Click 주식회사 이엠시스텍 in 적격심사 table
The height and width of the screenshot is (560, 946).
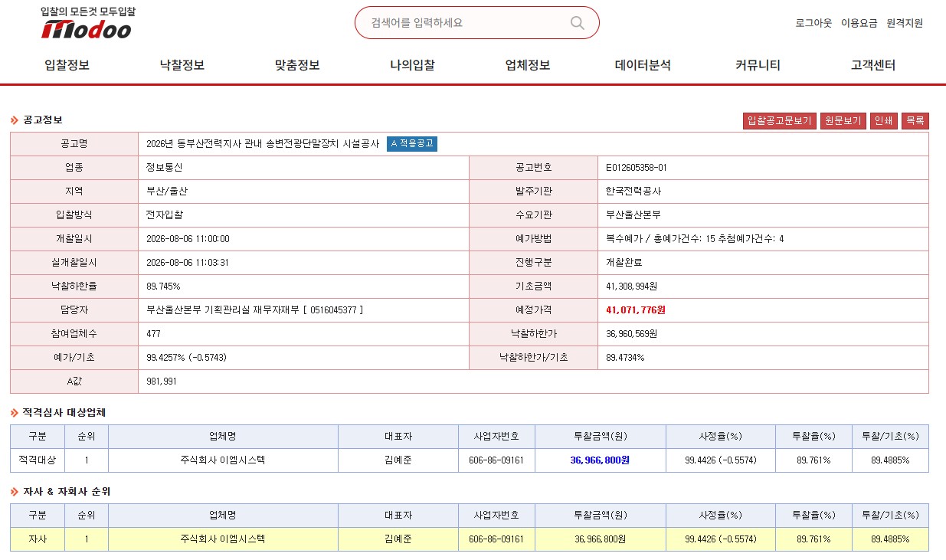tap(223, 460)
